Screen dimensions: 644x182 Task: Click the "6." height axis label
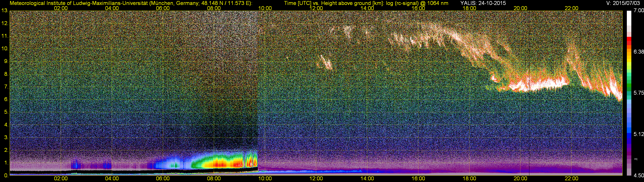[6, 100]
